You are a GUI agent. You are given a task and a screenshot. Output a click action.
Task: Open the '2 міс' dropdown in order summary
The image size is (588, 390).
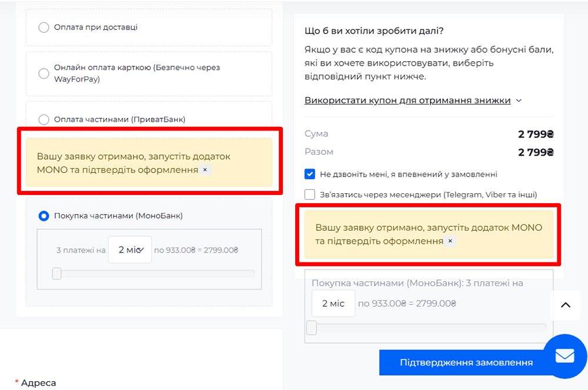(333, 304)
